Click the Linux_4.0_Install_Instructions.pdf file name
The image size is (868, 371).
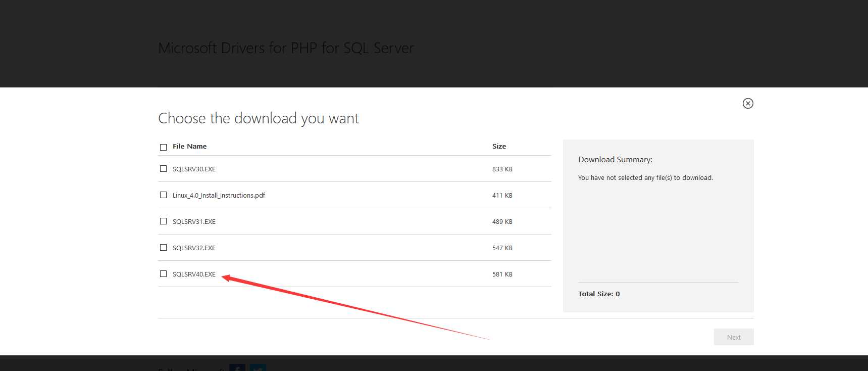pos(219,196)
